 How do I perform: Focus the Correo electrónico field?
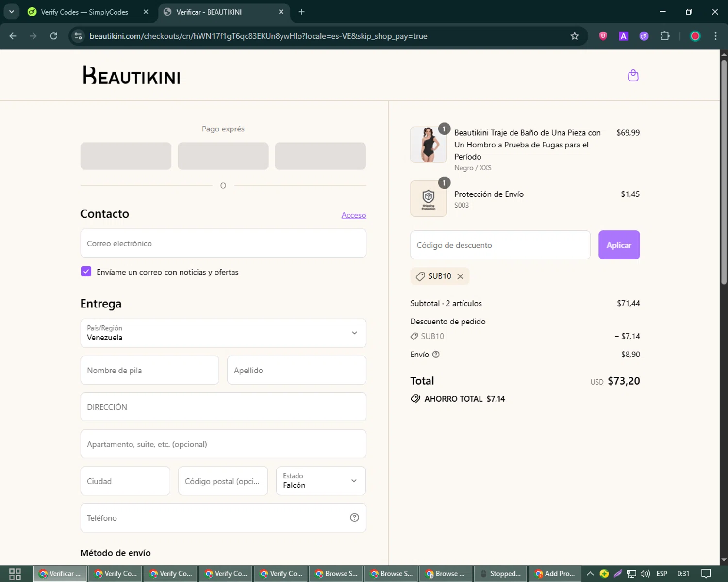223,243
